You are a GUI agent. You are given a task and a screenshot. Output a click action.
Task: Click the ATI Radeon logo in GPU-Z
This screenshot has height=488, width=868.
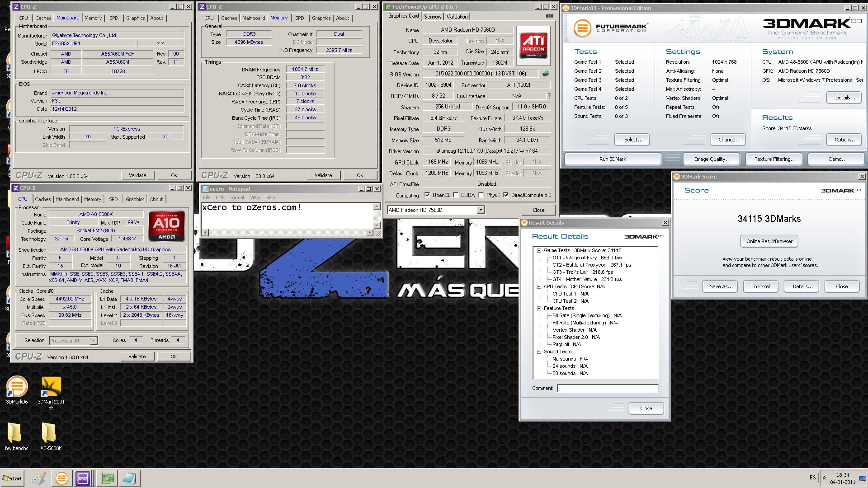[x=533, y=47]
